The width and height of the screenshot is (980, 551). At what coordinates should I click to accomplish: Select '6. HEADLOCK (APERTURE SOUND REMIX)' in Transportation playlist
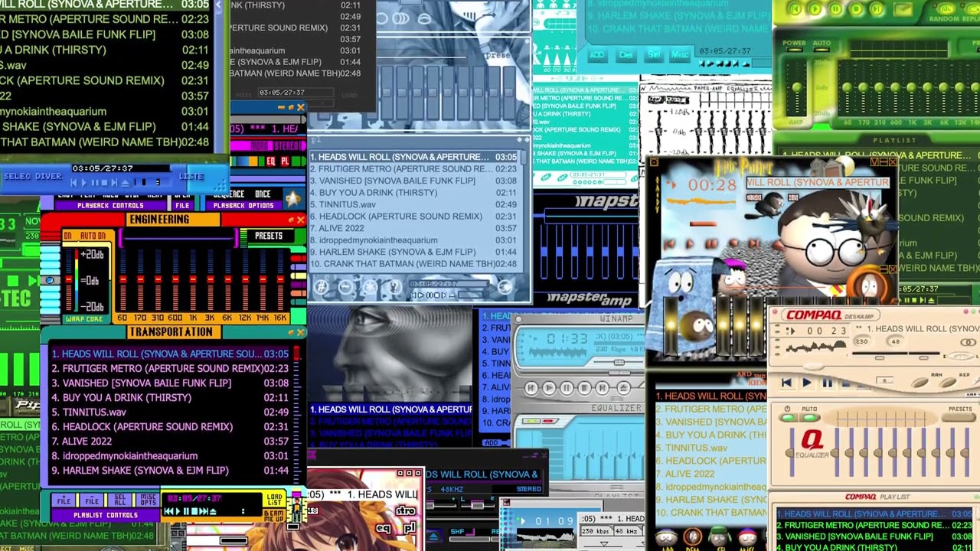point(170,426)
